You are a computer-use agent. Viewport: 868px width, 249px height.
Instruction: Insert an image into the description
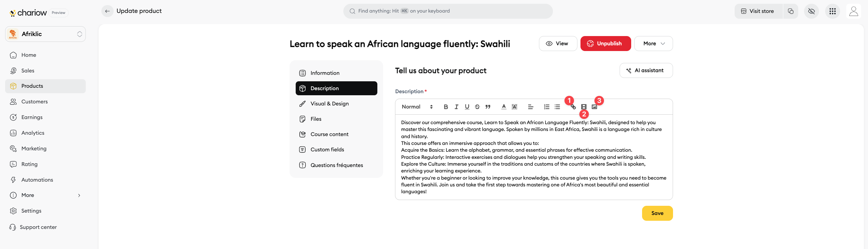point(594,107)
